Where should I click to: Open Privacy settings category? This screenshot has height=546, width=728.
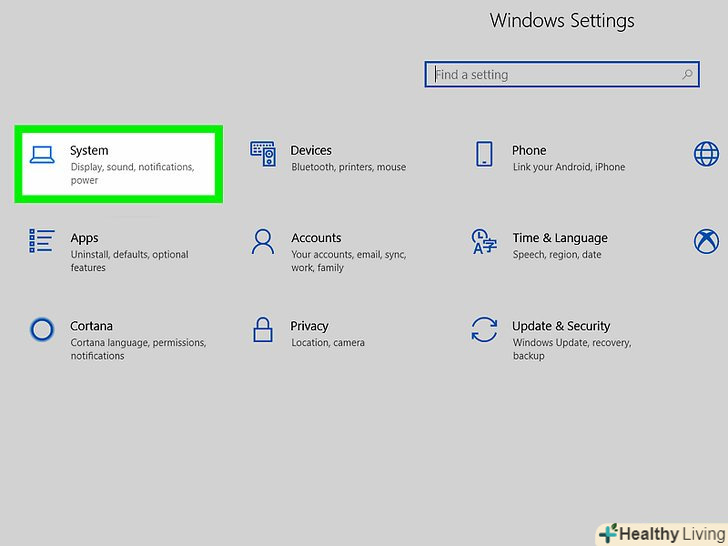[309, 326]
